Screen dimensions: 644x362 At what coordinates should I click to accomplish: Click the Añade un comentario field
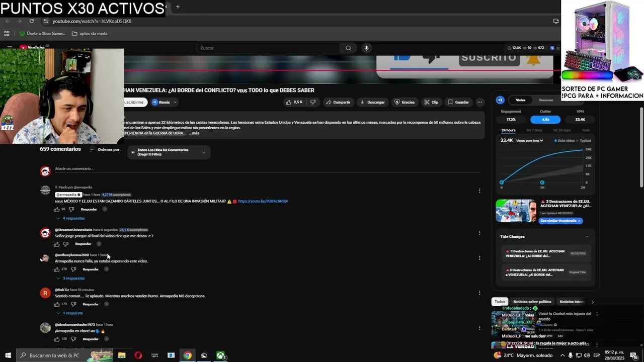[268, 169]
